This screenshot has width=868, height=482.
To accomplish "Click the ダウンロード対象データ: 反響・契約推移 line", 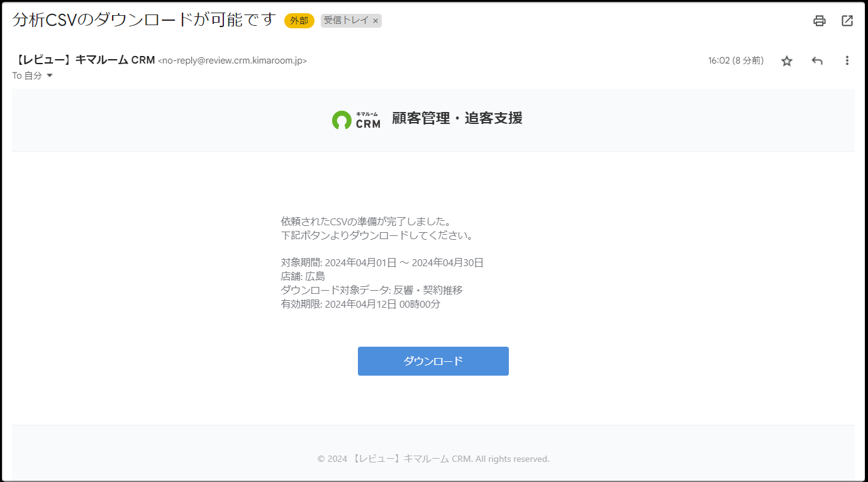I will (372, 291).
